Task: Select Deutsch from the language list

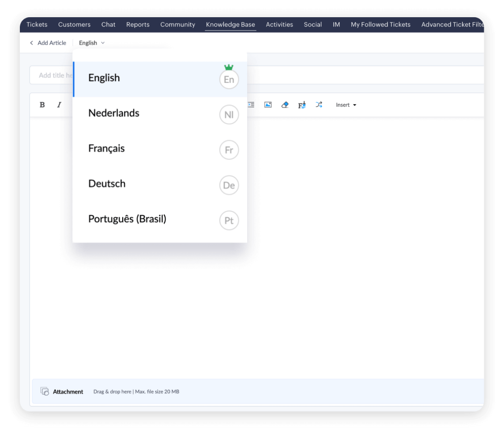Action: pyautogui.click(x=107, y=184)
